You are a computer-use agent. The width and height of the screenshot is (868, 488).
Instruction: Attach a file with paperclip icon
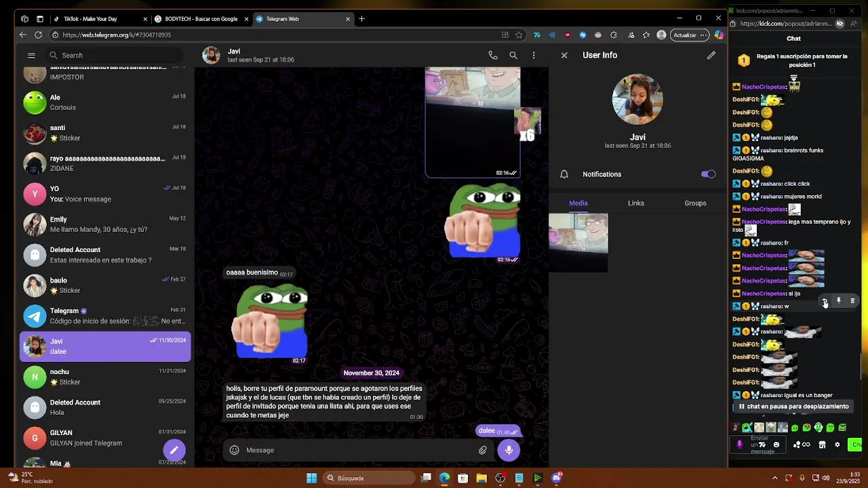483,450
